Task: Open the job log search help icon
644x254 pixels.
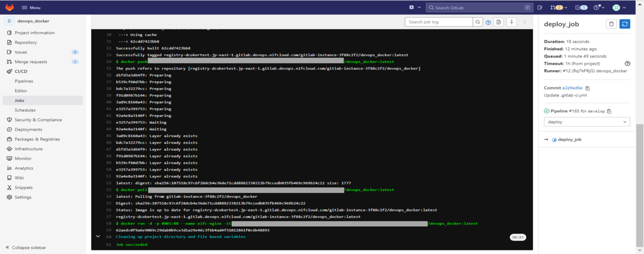Action: click(x=488, y=23)
